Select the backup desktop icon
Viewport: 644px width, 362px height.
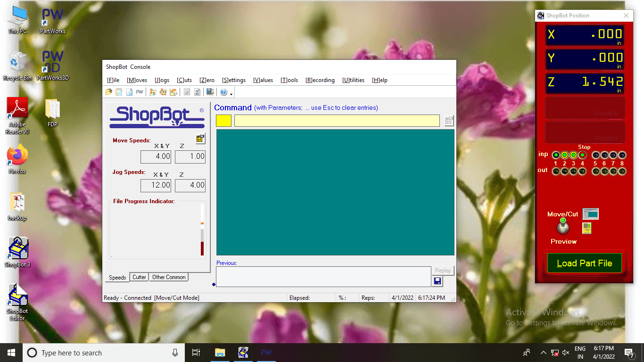coord(17,206)
